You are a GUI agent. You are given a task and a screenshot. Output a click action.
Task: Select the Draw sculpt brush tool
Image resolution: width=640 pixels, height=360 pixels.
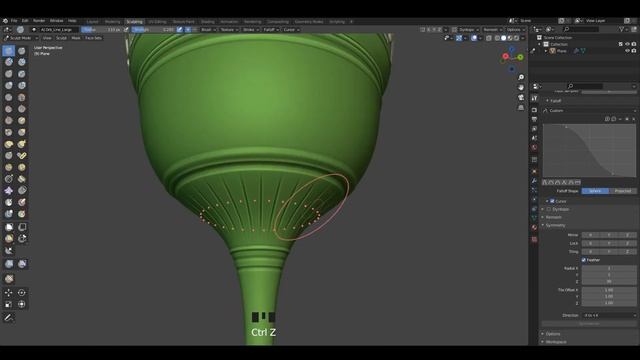click(x=9, y=51)
